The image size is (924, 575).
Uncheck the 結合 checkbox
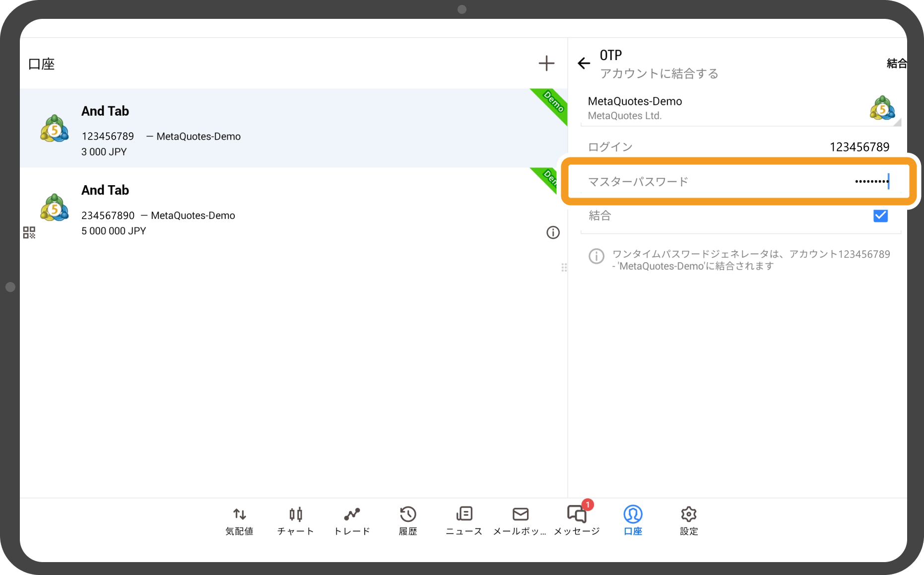880,216
